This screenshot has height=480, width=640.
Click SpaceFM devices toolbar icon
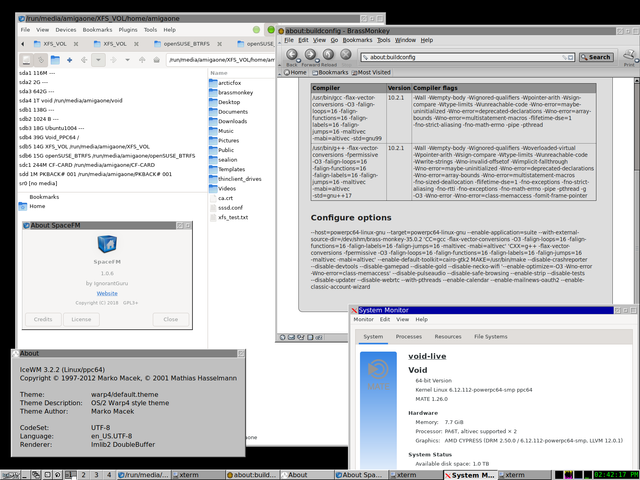click(x=27, y=60)
